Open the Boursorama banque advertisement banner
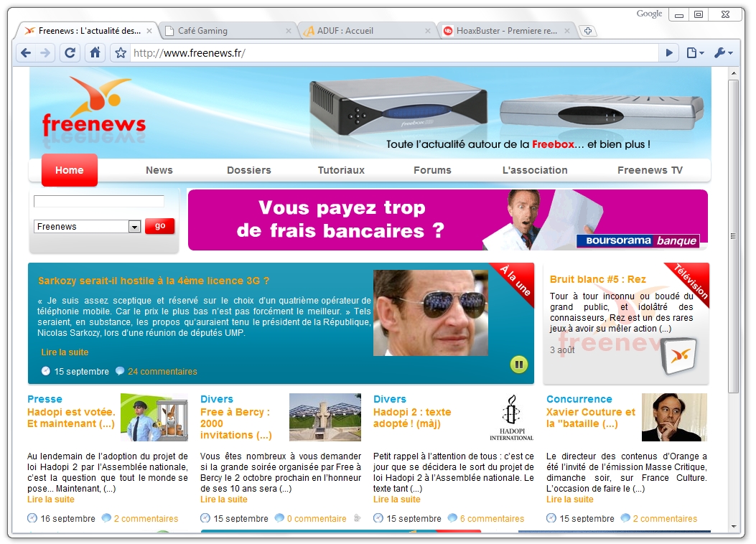The image size is (756, 544). tap(448, 220)
